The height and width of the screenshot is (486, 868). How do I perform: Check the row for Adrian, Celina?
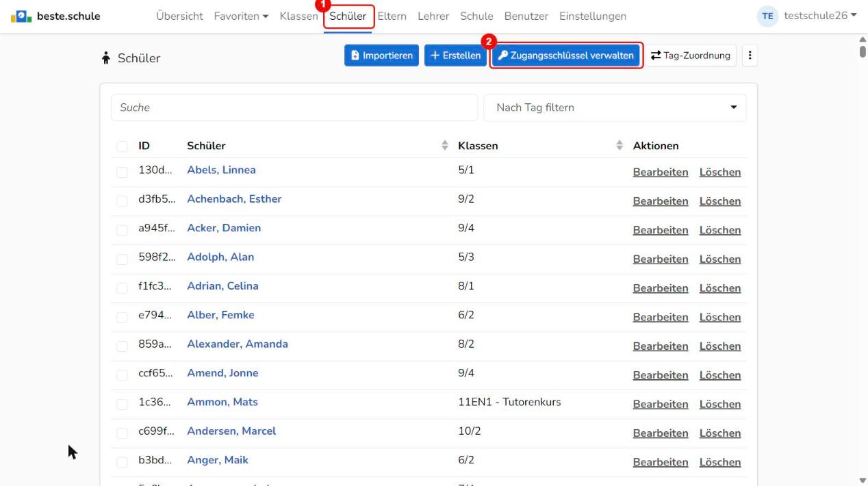click(122, 288)
